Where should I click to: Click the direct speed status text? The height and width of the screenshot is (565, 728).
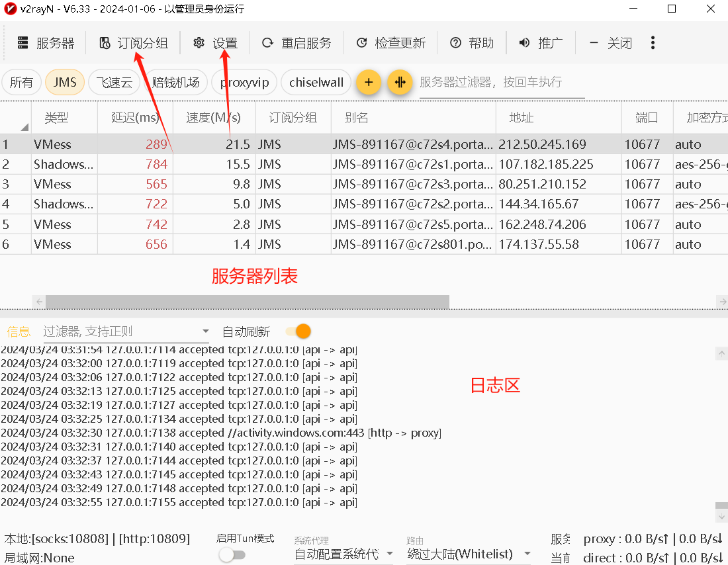653,558
